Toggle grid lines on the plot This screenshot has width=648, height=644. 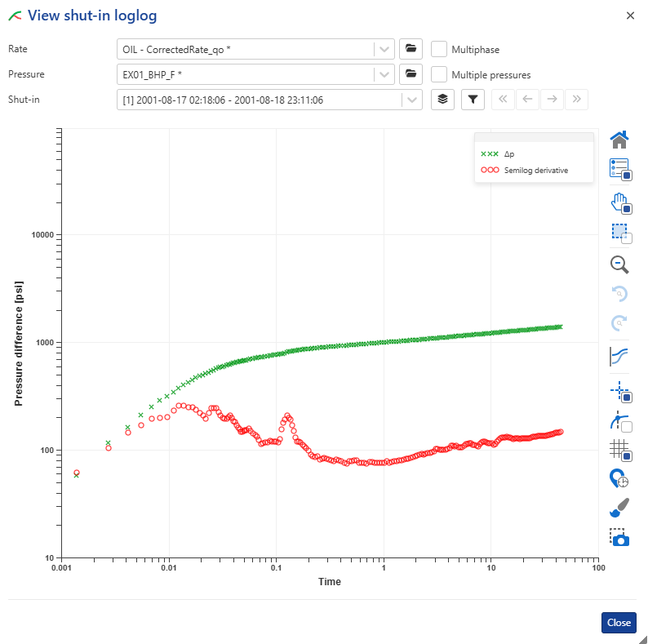coord(619,450)
